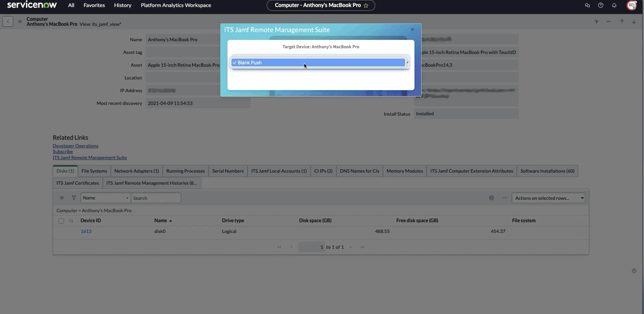Sort by Disk space (GB) column
644x314 pixels.
315,220
